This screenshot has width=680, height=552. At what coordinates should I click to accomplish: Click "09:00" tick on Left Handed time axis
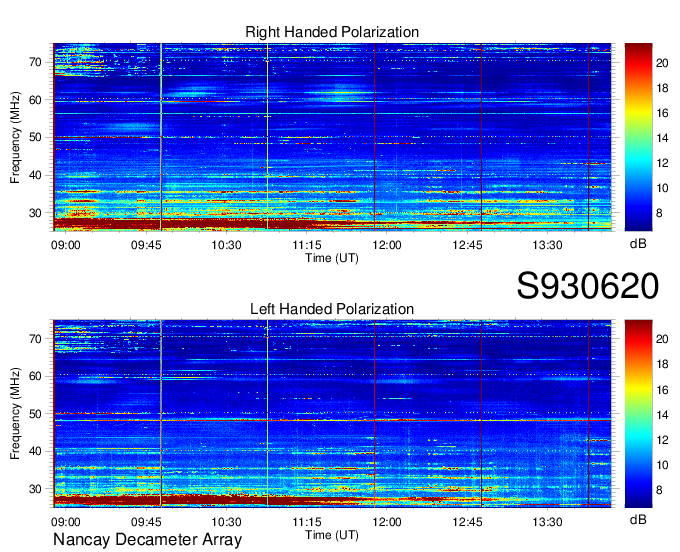[66, 522]
